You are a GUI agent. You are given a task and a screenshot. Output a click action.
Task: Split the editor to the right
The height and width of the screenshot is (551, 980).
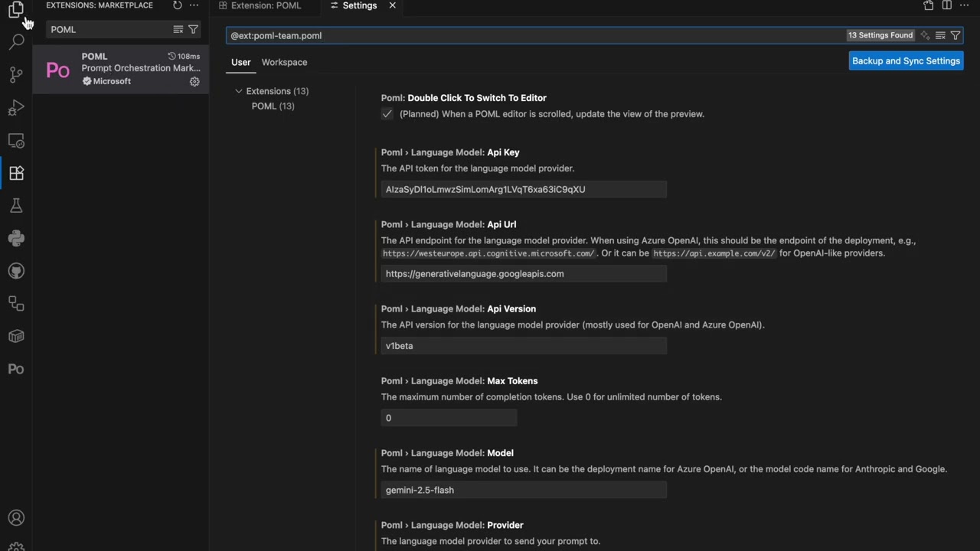pyautogui.click(x=947, y=5)
